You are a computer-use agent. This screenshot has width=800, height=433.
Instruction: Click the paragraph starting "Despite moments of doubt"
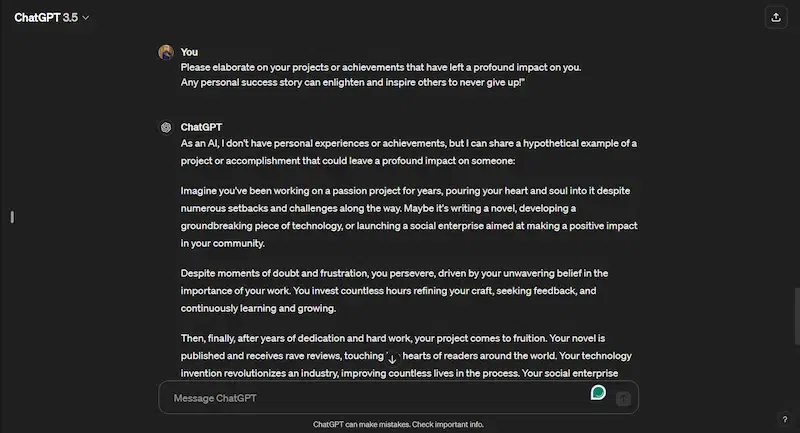coord(394,290)
